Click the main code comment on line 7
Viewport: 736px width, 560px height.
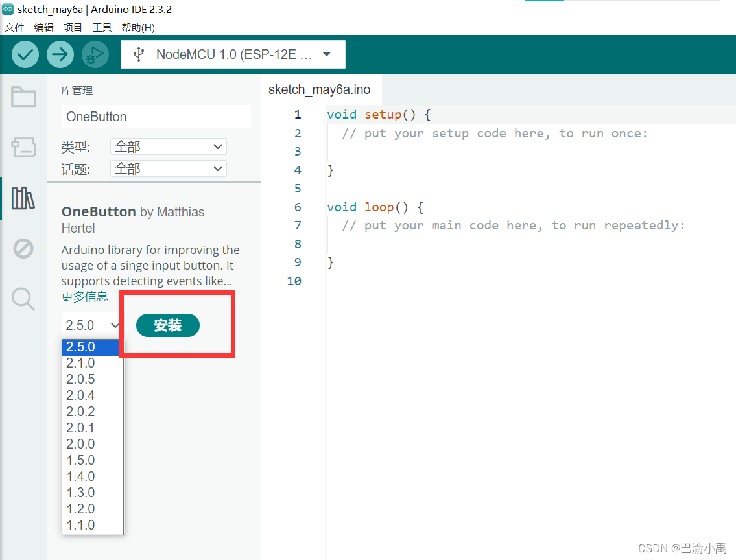tap(514, 225)
